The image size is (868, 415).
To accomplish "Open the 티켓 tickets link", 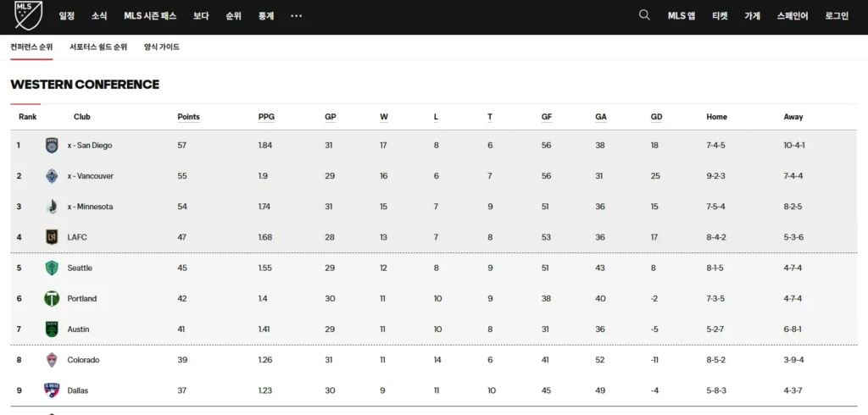I will pyautogui.click(x=720, y=16).
